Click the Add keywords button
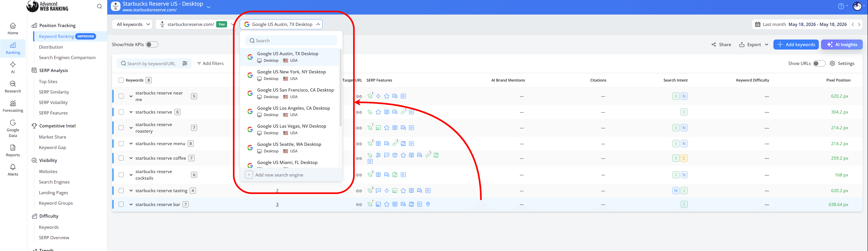868x251 pixels. [796, 45]
